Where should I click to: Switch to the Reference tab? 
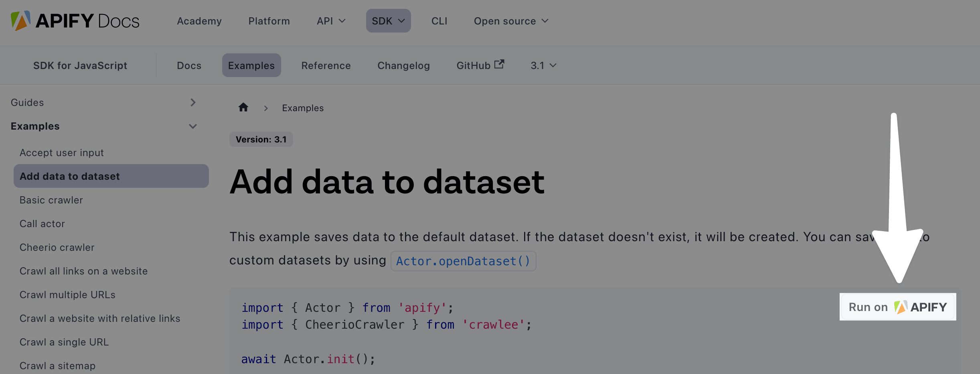tap(326, 65)
